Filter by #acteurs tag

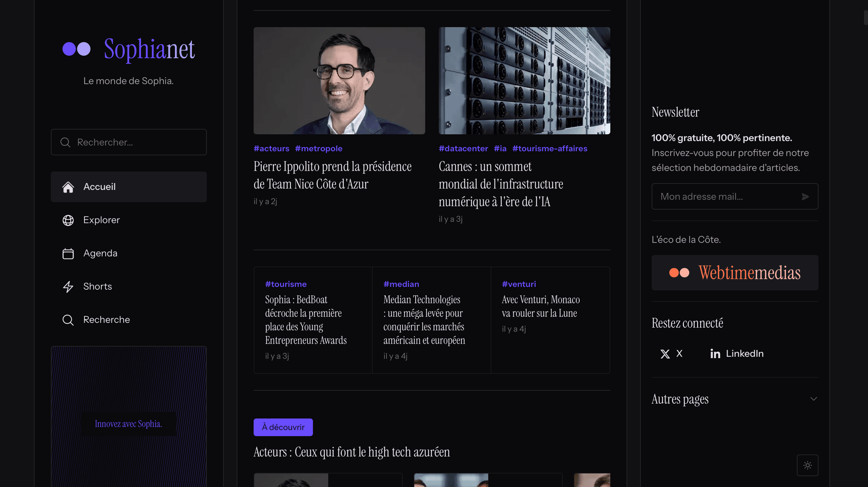pos(272,149)
